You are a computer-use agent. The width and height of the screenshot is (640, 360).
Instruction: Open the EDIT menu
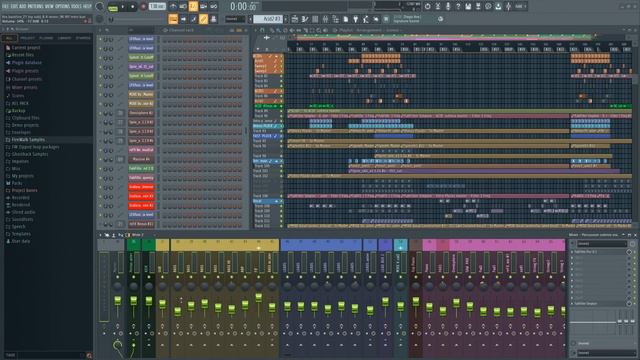point(15,7)
